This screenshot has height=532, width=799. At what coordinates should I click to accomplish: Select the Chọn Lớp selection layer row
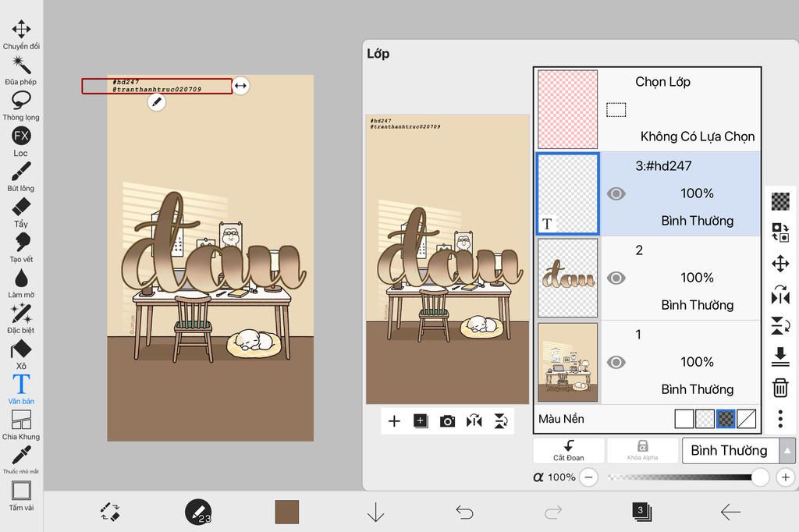648,109
